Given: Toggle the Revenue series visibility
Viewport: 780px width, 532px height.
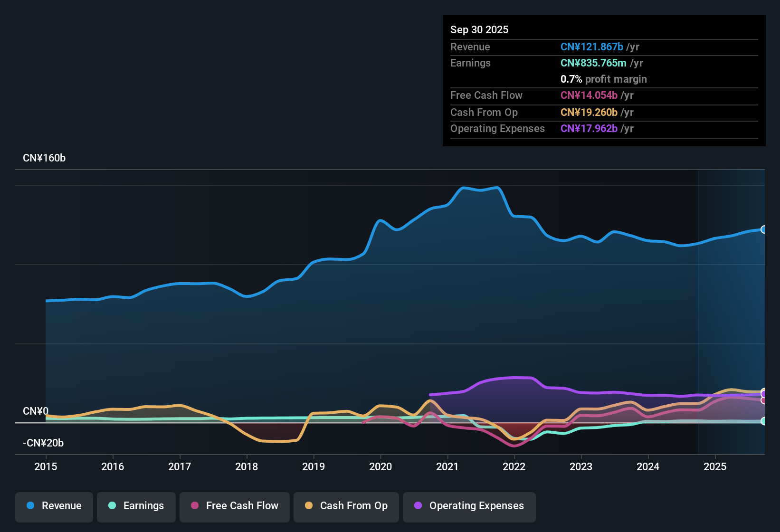Looking at the screenshot, I should (54, 507).
